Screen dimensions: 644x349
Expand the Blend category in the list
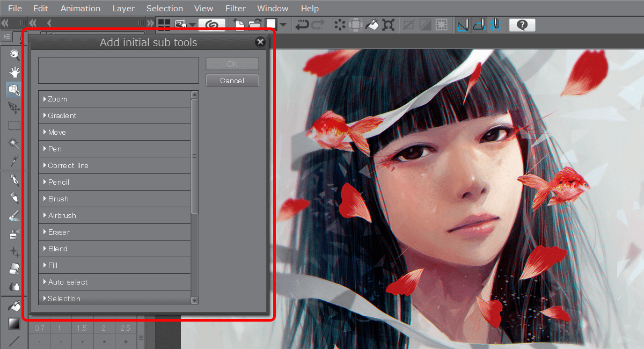point(114,249)
